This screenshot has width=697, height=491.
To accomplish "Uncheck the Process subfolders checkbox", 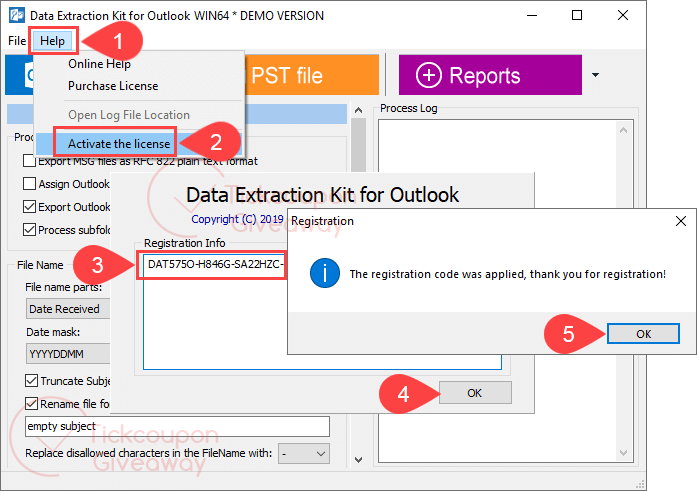I will (x=29, y=230).
